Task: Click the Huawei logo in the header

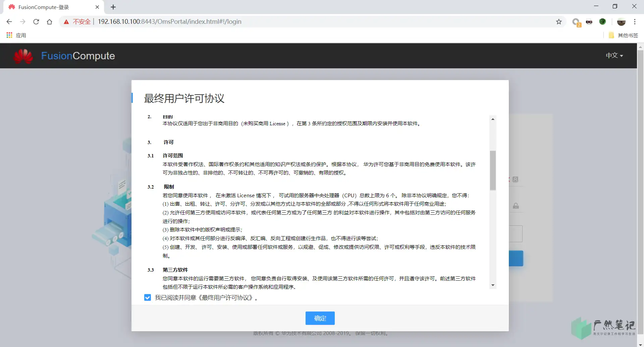Action: click(23, 56)
